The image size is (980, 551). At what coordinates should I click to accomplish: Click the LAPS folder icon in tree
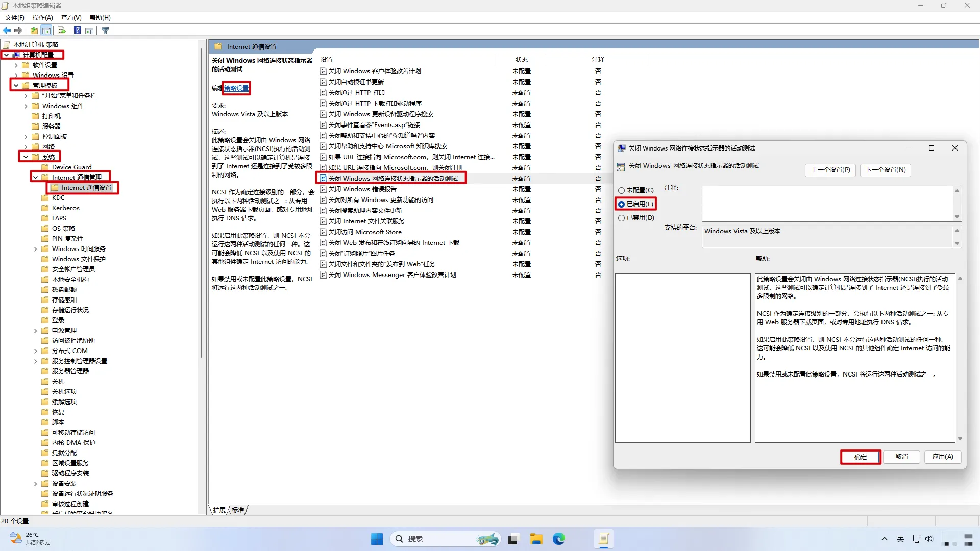45,218
